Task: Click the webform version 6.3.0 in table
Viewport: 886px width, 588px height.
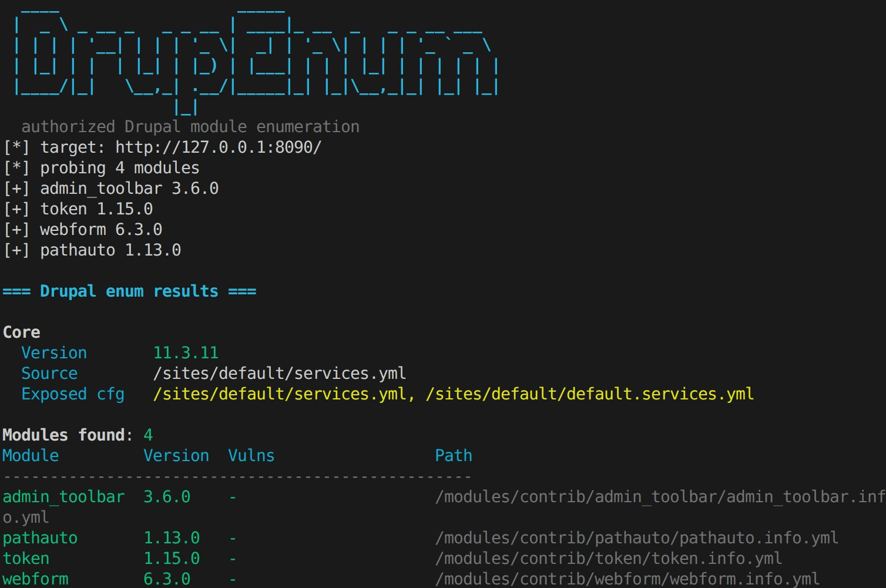Action: pos(167,579)
